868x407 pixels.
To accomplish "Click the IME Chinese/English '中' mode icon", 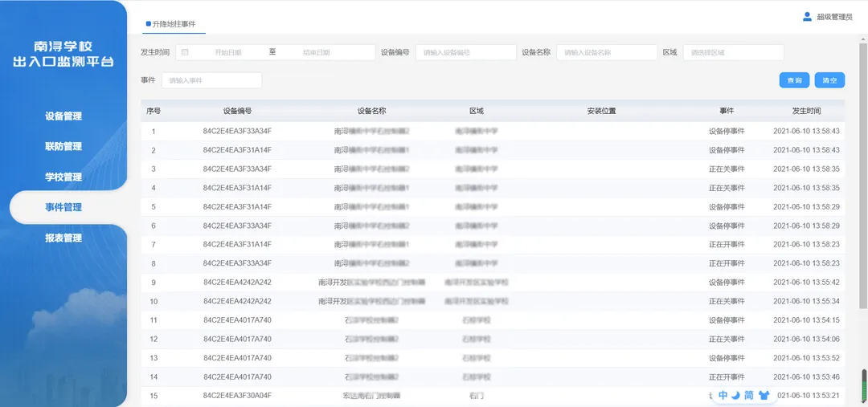I will tap(723, 395).
